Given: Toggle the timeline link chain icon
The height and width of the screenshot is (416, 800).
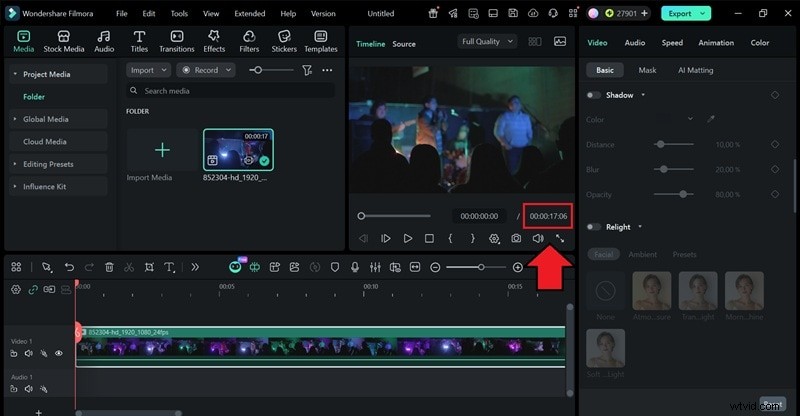Looking at the screenshot, I should (x=33, y=289).
